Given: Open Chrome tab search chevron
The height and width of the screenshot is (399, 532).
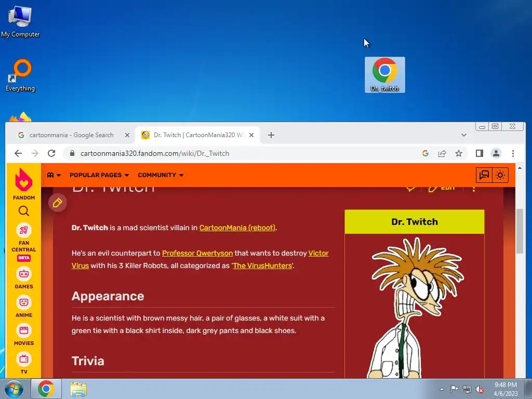Looking at the screenshot, I should click(x=464, y=135).
